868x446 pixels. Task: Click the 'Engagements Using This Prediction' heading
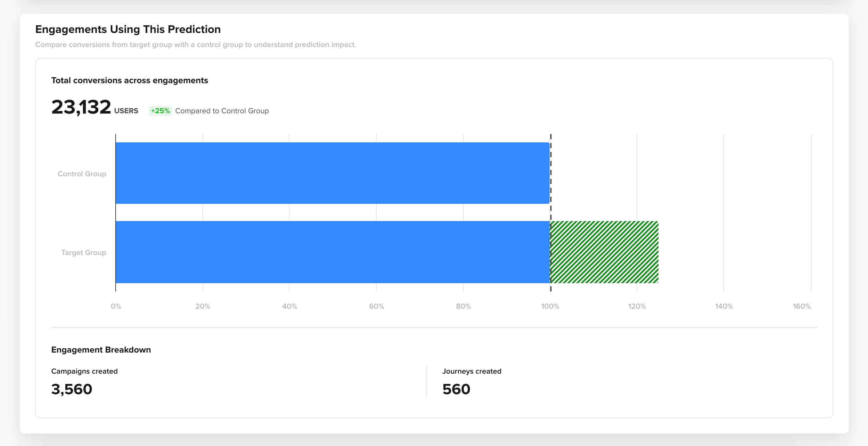coord(128,29)
